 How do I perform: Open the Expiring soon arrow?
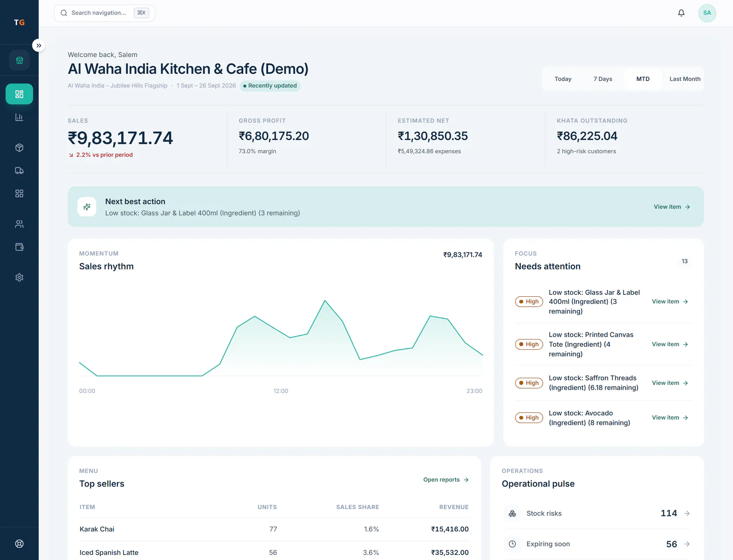(x=687, y=544)
